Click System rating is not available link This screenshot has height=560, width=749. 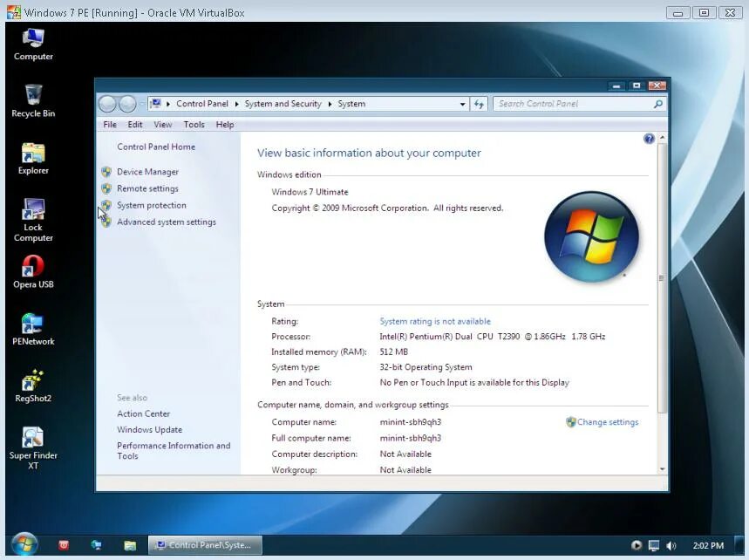click(435, 322)
